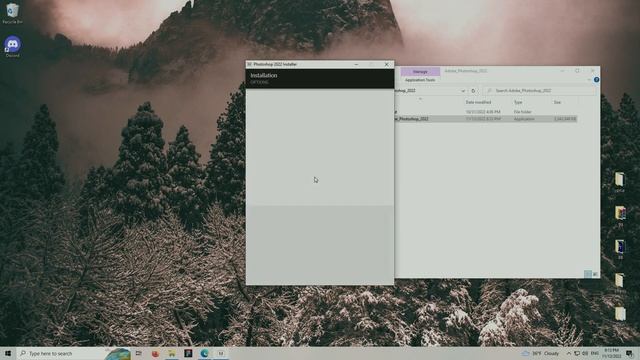Launch Microsoft Edge from the taskbar

(x=204, y=353)
